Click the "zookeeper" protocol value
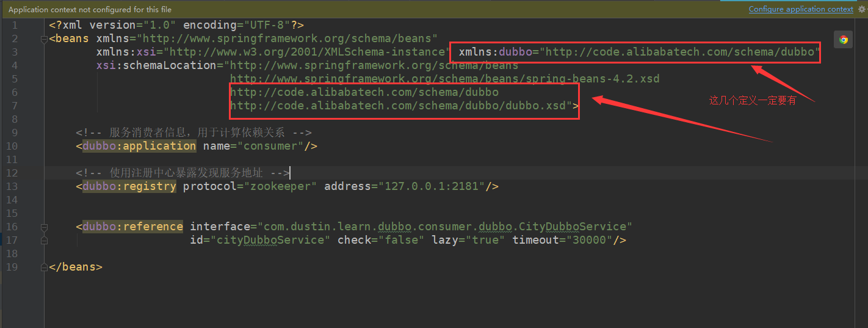 pyautogui.click(x=280, y=186)
